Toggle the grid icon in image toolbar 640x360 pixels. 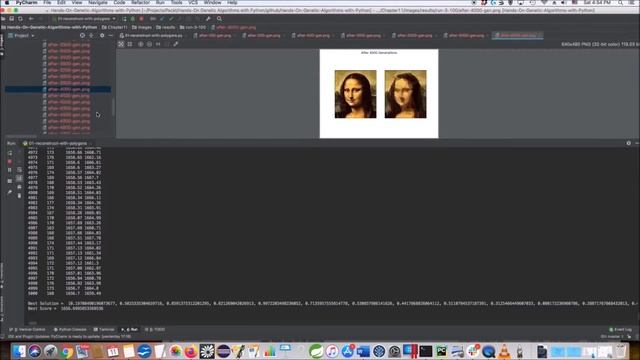click(x=130, y=44)
